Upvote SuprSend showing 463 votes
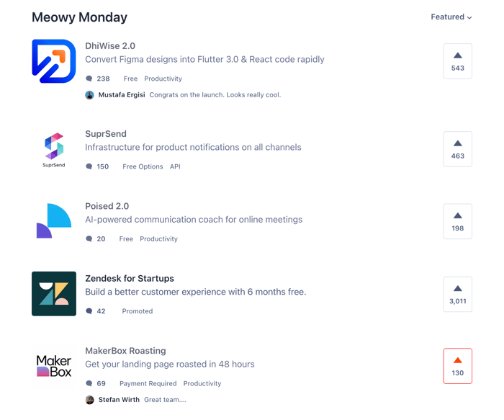Viewport: 504px width, 420px height. tap(458, 149)
